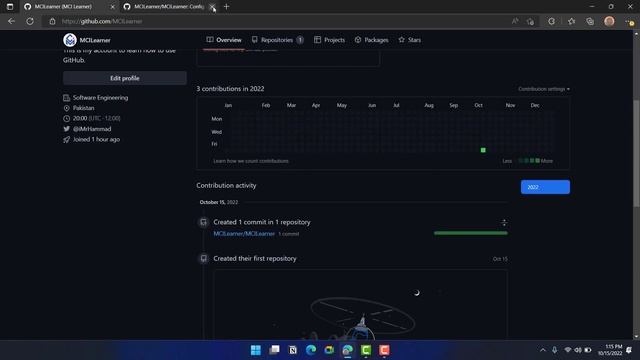640x360 pixels.
Task: Launch Notion from the taskbar
Action: click(x=293, y=350)
